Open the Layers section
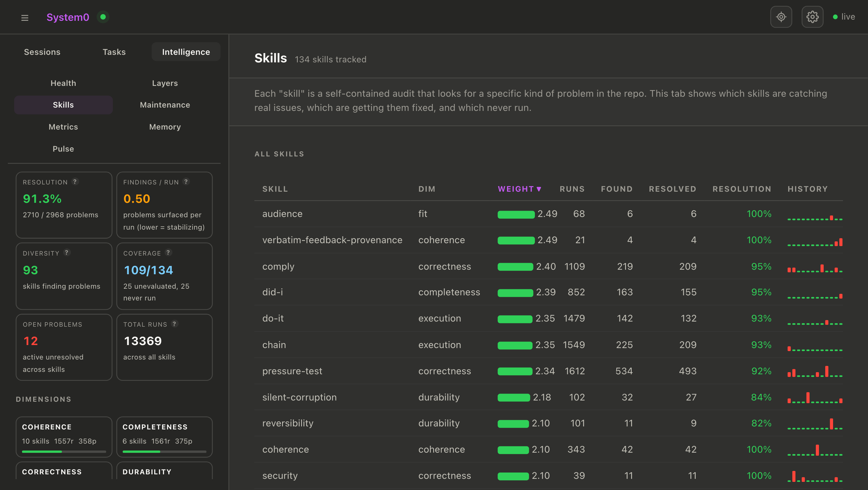Viewport: 868px width, 490px height. pyautogui.click(x=165, y=83)
